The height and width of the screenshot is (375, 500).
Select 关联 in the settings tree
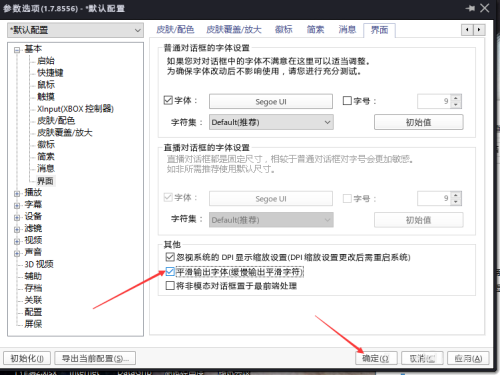pos(33,300)
